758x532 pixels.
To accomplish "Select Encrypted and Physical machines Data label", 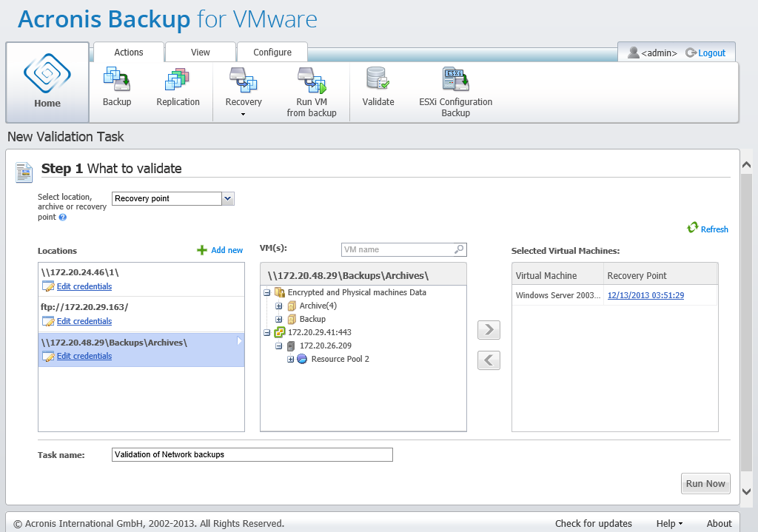I will click(357, 292).
